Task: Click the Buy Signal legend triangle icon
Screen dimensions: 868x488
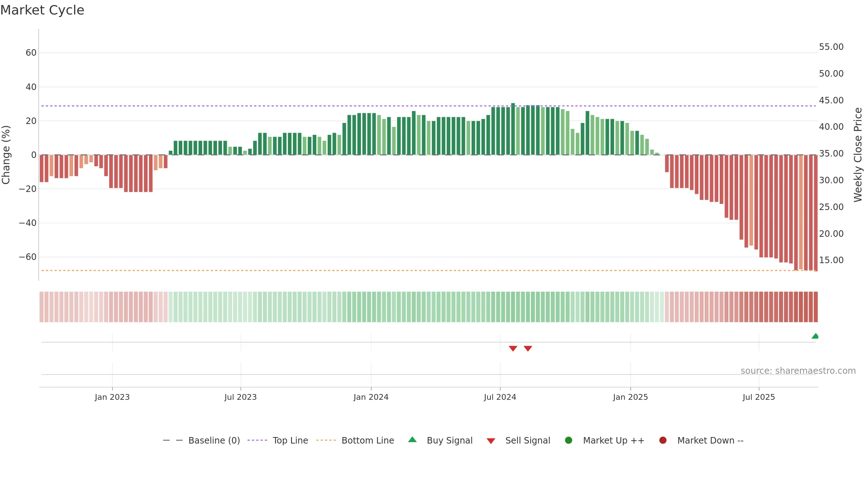Action: pyautogui.click(x=412, y=440)
